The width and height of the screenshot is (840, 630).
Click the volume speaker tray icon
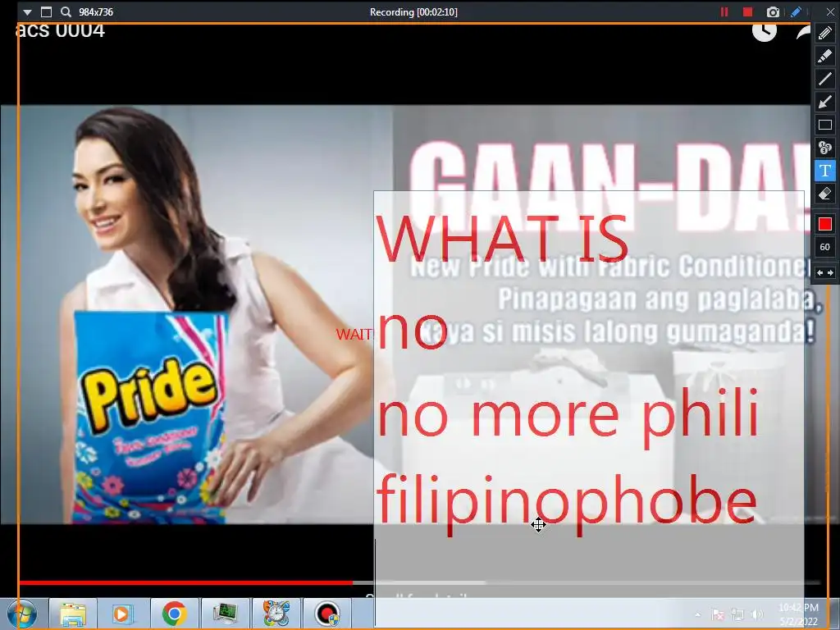[757, 614]
